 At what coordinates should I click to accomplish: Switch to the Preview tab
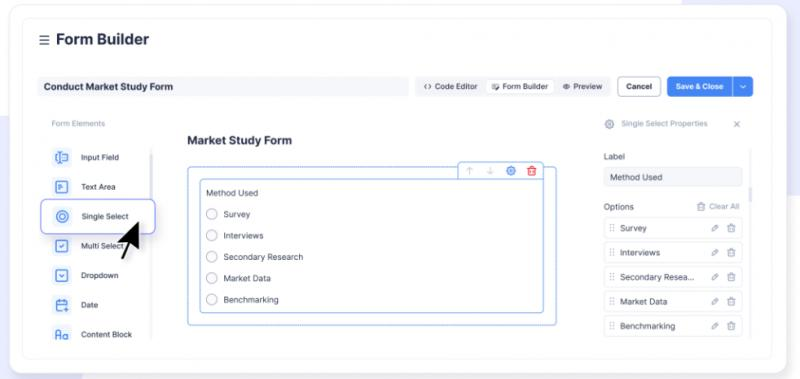tap(582, 87)
